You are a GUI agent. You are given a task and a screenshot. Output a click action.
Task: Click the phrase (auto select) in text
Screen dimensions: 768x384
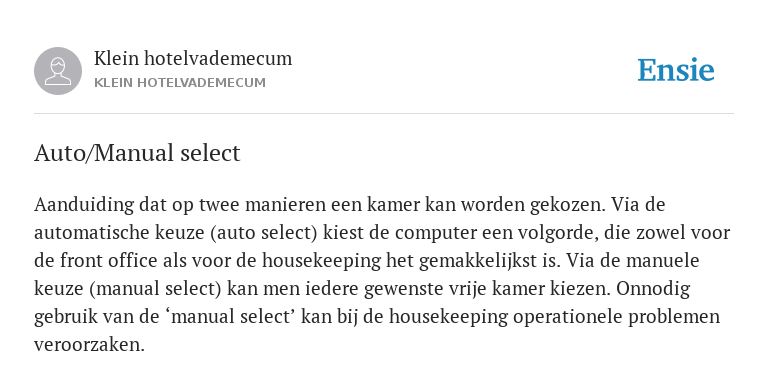coord(264,233)
